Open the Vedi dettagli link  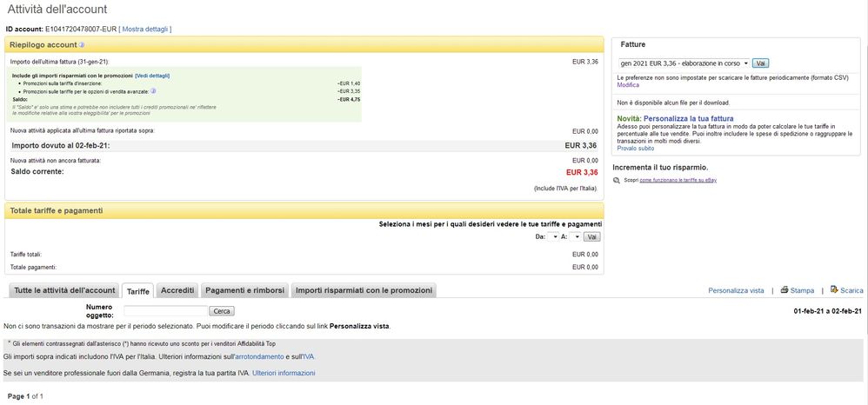click(152, 76)
